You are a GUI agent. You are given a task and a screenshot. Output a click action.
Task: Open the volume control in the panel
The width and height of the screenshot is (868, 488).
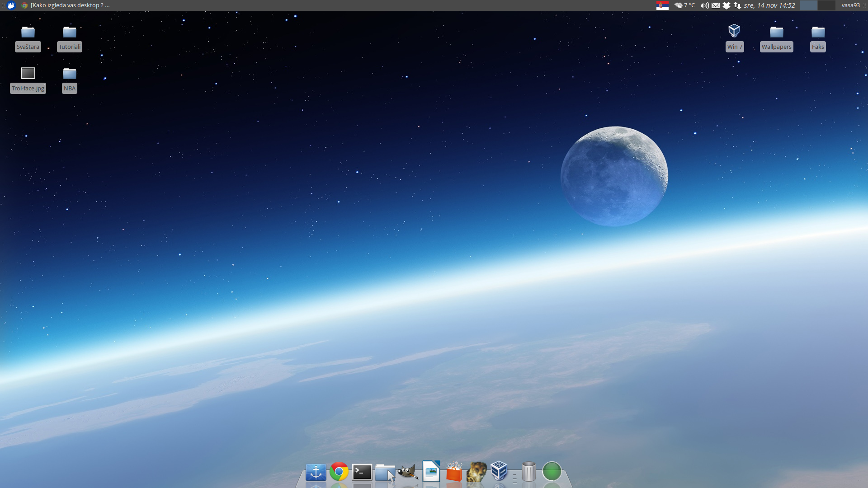pos(704,5)
